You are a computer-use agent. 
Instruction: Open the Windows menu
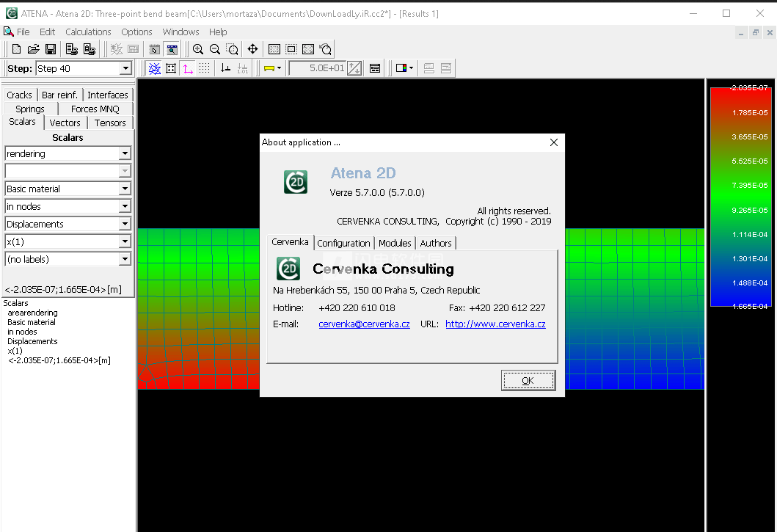point(181,32)
